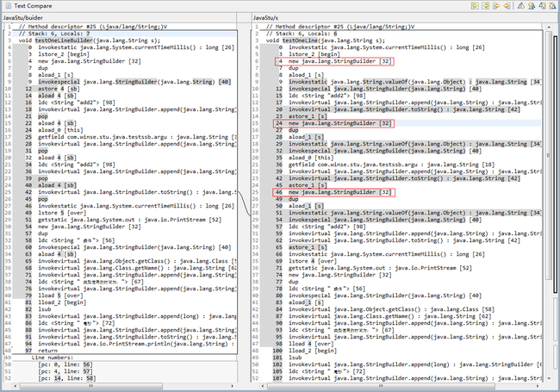
Task: Click right line '84 invokevirtual java.lang.Object.getClass()'
Action: click(x=384, y=309)
